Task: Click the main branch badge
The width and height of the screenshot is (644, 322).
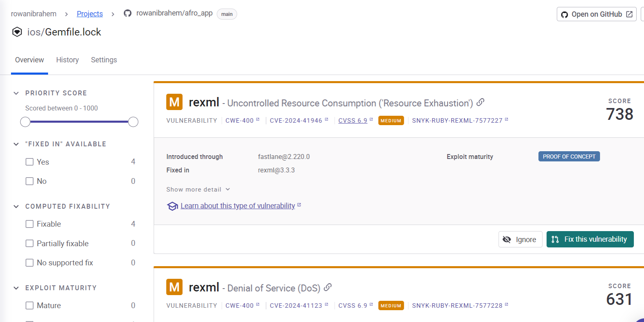Action: coord(227,14)
